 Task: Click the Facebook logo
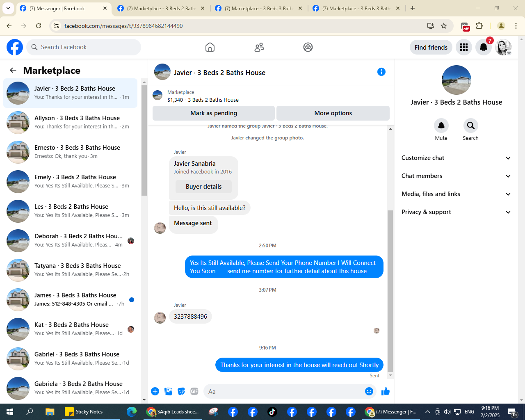15,47
